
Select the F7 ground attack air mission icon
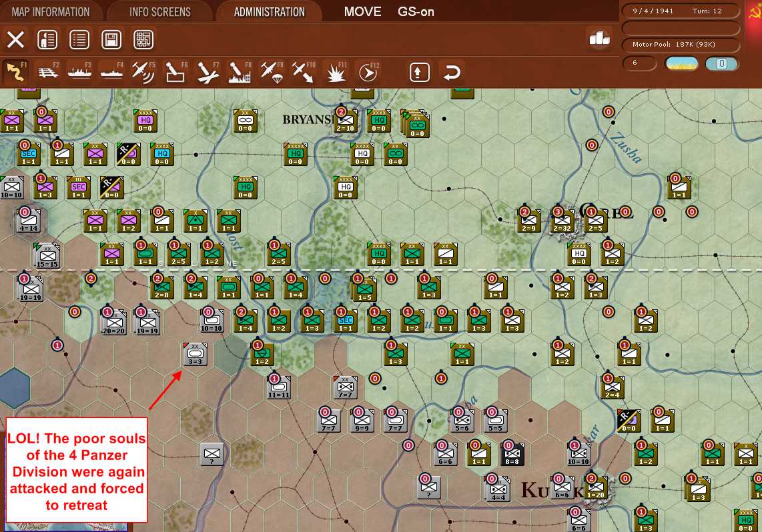[208, 72]
